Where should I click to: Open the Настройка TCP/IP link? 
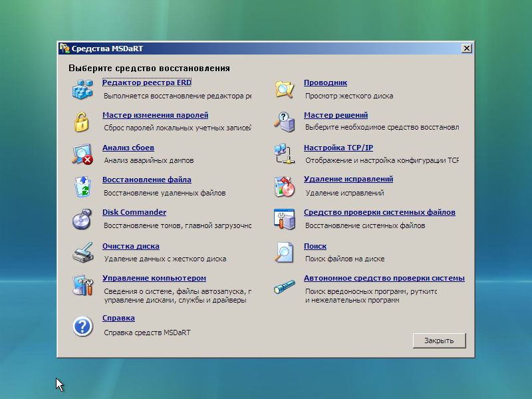(338, 148)
